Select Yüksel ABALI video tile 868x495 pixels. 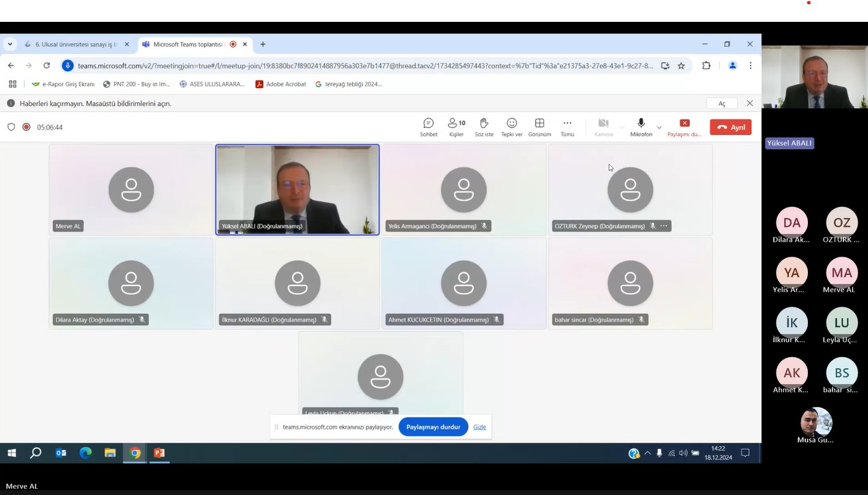coord(298,189)
